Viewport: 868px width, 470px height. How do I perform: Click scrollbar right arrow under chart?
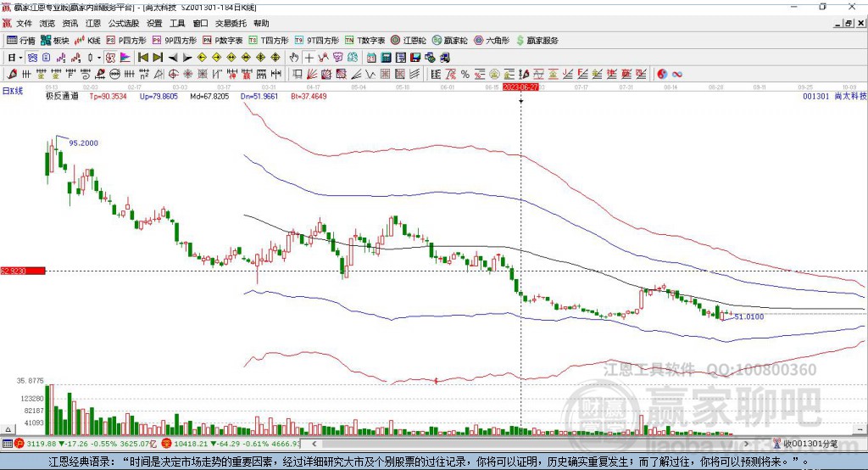pyautogui.click(x=746, y=444)
